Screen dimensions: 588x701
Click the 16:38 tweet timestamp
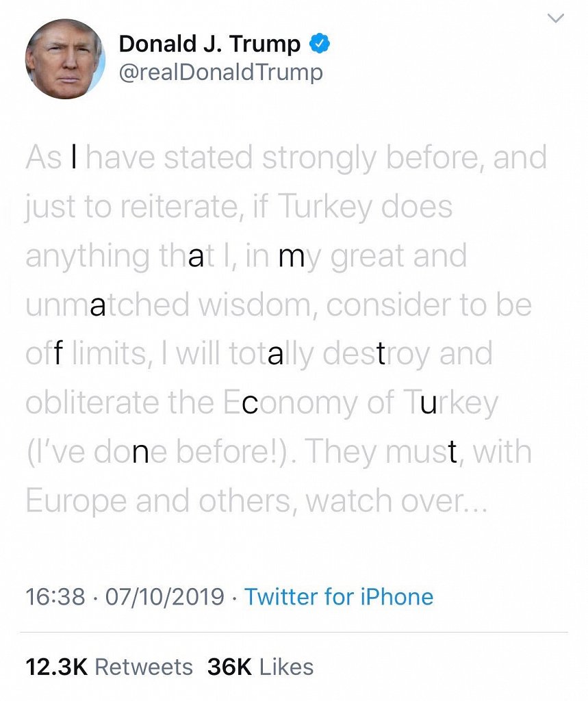[x=55, y=596]
